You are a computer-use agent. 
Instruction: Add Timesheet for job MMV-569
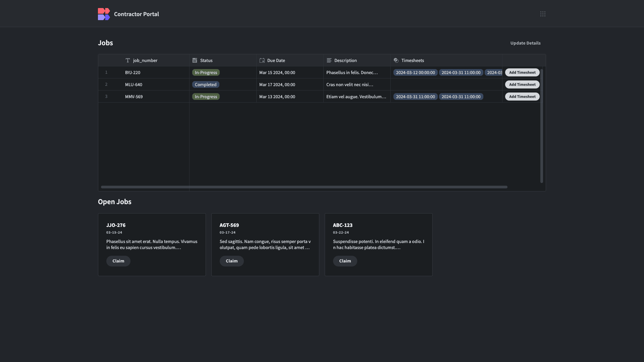(x=522, y=97)
